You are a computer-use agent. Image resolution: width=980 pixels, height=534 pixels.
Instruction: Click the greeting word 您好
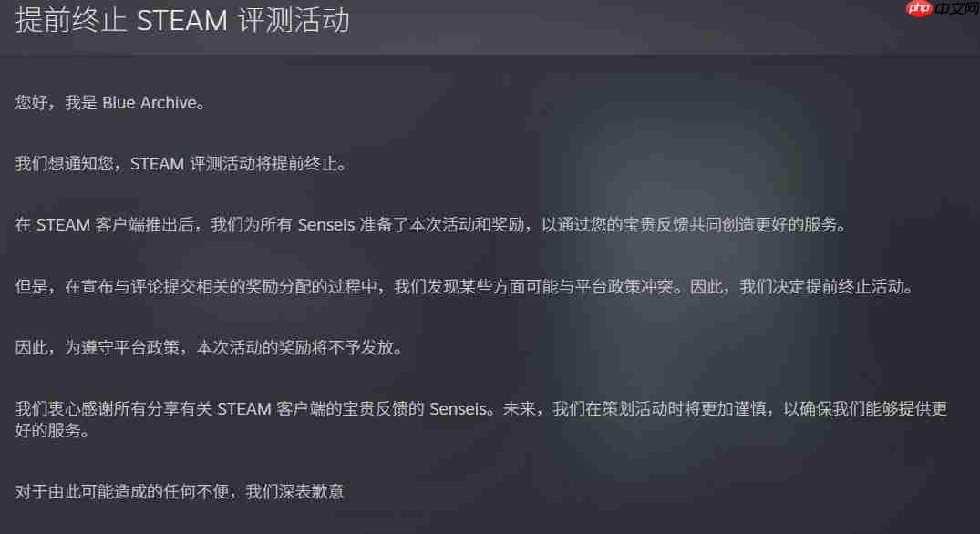31,102
